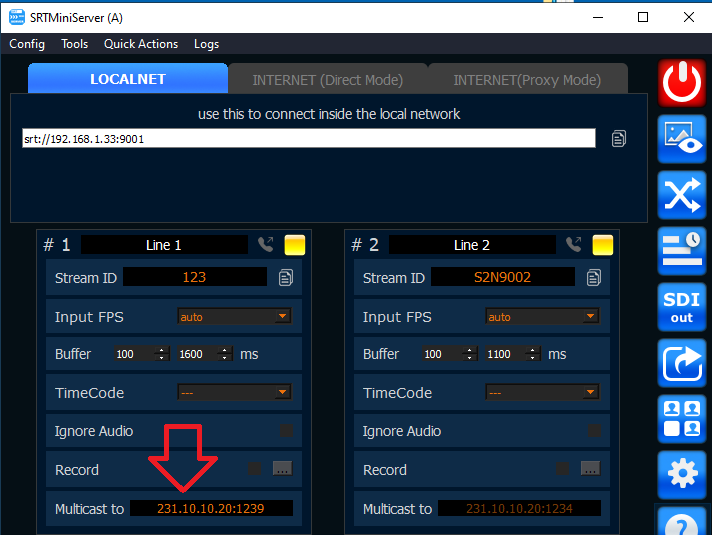712x535 pixels.
Task: Open the settings gear icon
Action: pos(682,475)
